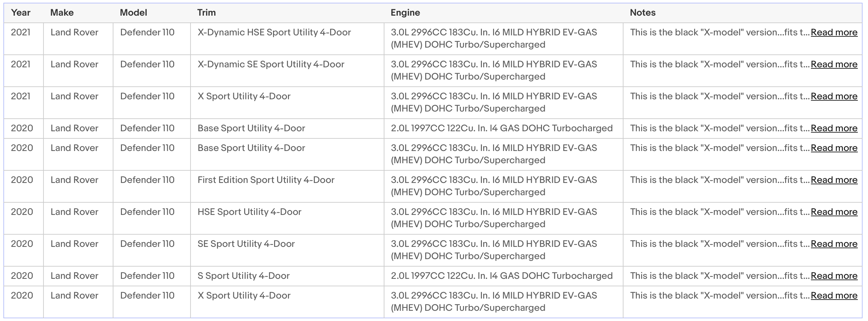Open Read more for 2021 X-Dynamic SE row
The image size is (868, 321).
click(x=834, y=64)
